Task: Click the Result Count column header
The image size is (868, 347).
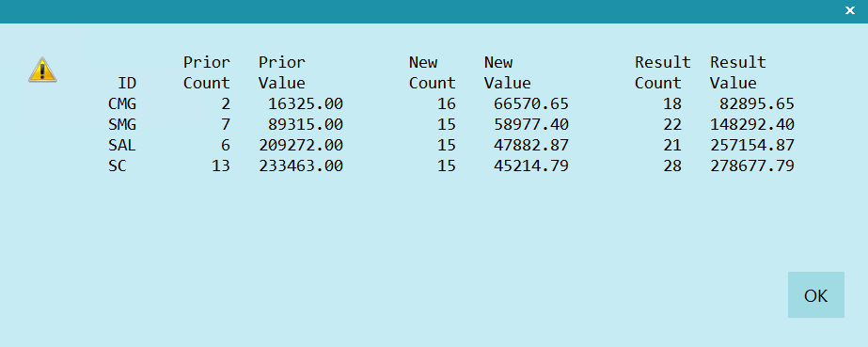Action: coord(663,72)
